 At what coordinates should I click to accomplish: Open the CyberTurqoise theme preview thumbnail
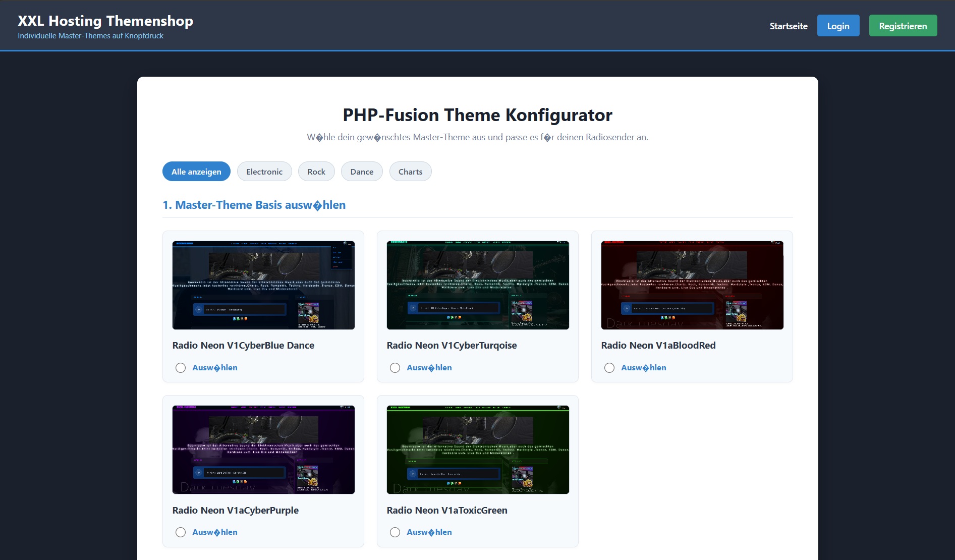pyautogui.click(x=478, y=285)
